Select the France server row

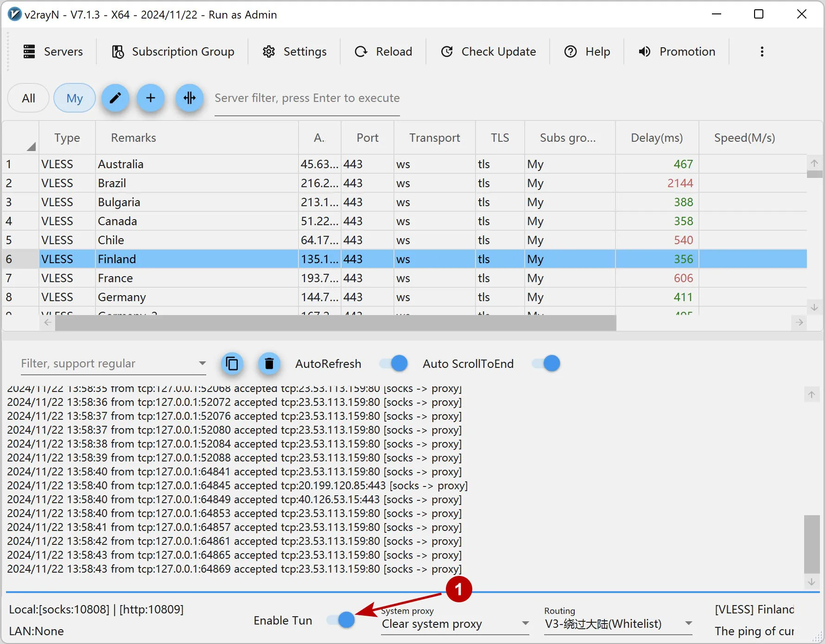click(405, 278)
